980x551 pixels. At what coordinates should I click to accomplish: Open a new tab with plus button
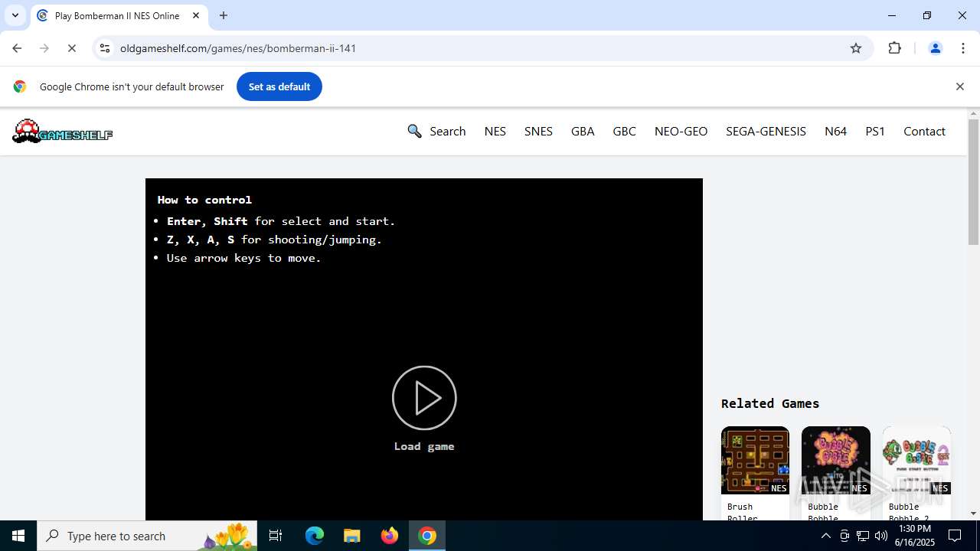(224, 15)
